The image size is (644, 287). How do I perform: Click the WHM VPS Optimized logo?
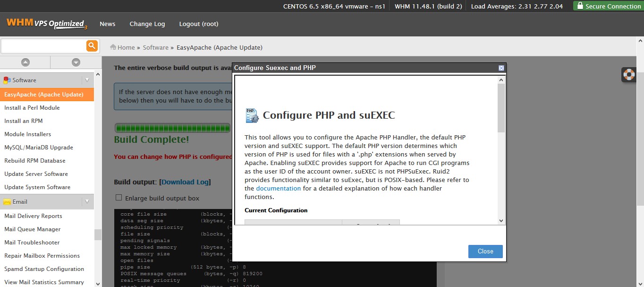[x=47, y=24]
